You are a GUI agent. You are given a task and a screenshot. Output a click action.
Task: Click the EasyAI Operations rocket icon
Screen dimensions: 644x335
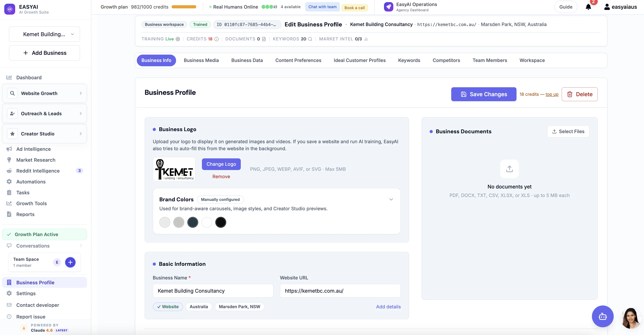pos(388,7)
